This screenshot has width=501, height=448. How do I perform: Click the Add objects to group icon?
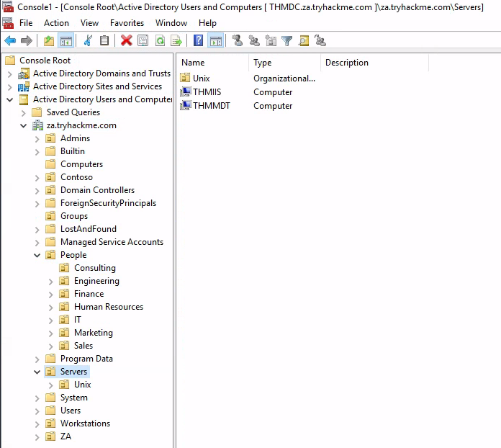320,40
